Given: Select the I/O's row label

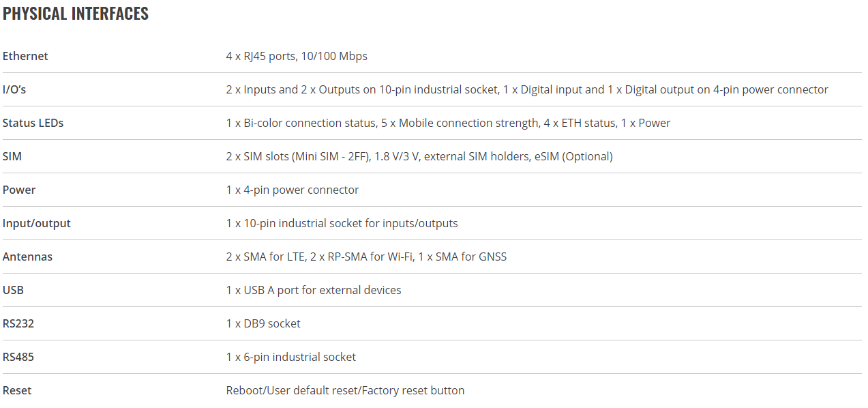Looking at the screenshot, I should point(14,89).
